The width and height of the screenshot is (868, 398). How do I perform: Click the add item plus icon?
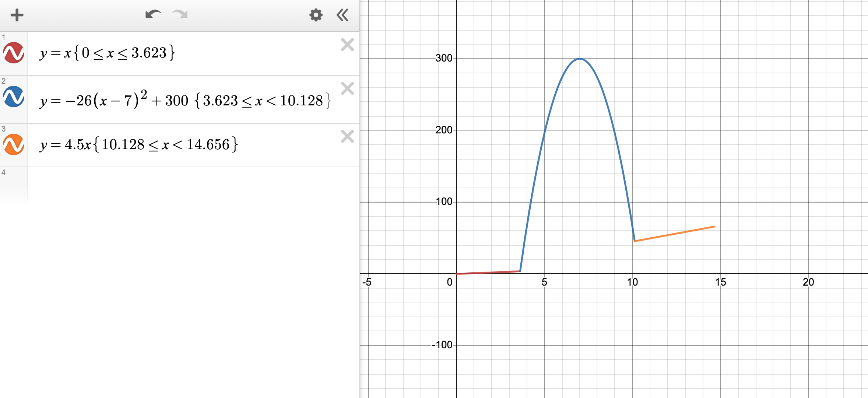17,15
